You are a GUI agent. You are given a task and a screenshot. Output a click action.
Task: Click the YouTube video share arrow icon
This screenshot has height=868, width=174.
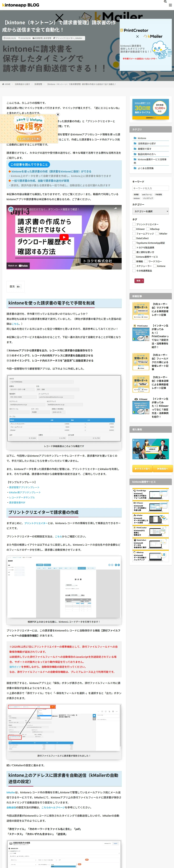point(115,209)
